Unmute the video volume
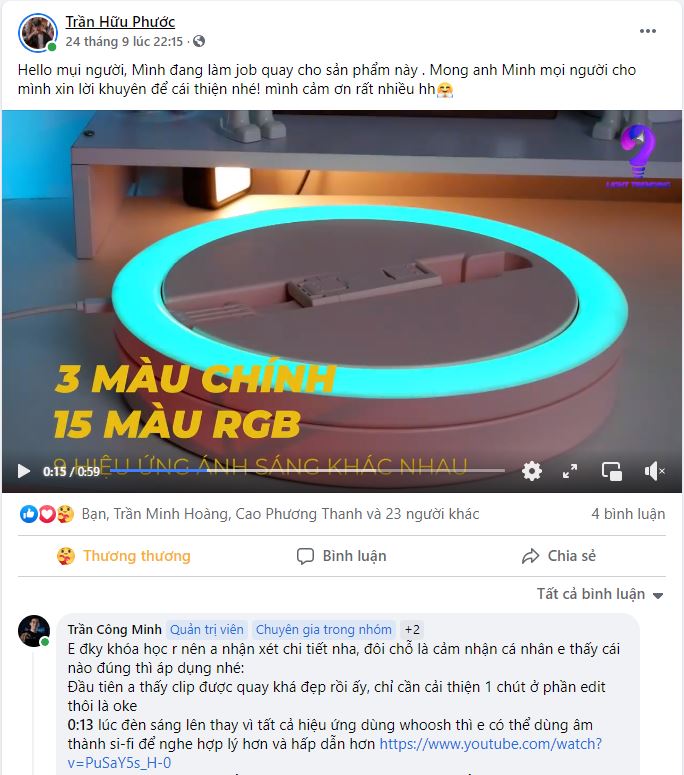 [654, 471]
